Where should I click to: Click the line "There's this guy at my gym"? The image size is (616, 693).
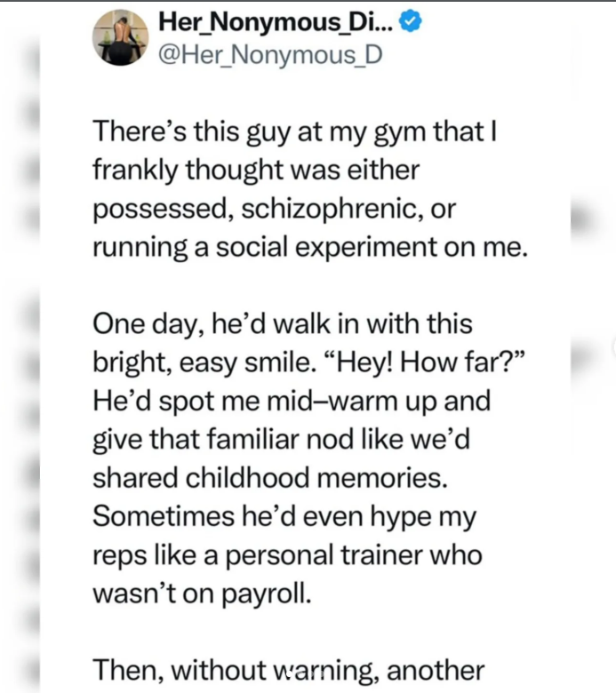(296, 133)
